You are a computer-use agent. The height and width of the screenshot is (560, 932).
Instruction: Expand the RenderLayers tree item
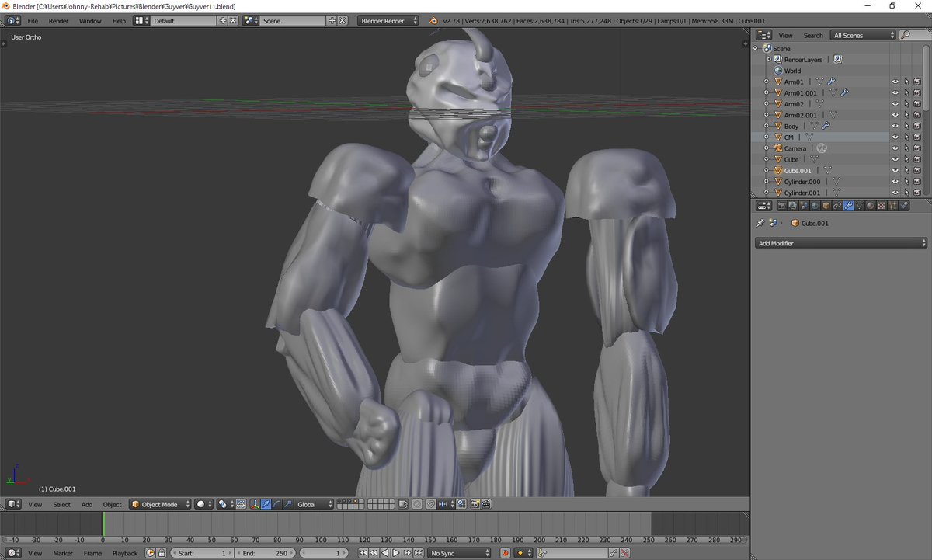[x=769, y=59]
